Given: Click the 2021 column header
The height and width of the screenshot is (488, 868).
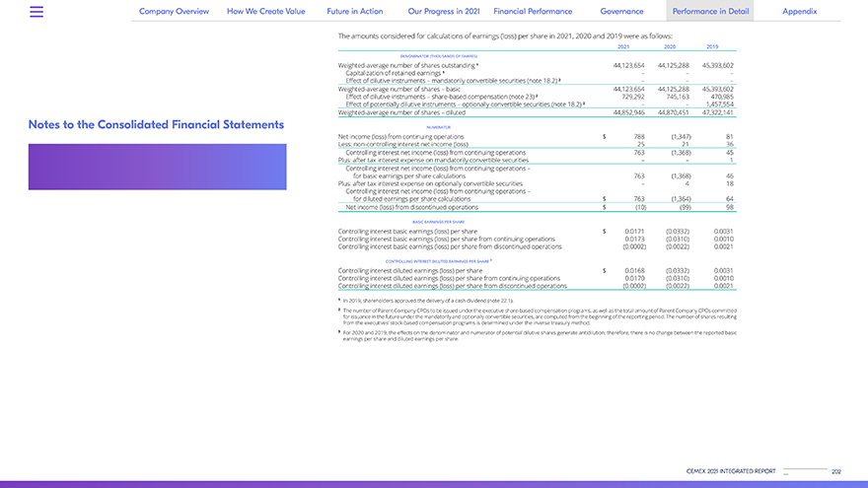Looking at the screenshot, I should 623,46.
